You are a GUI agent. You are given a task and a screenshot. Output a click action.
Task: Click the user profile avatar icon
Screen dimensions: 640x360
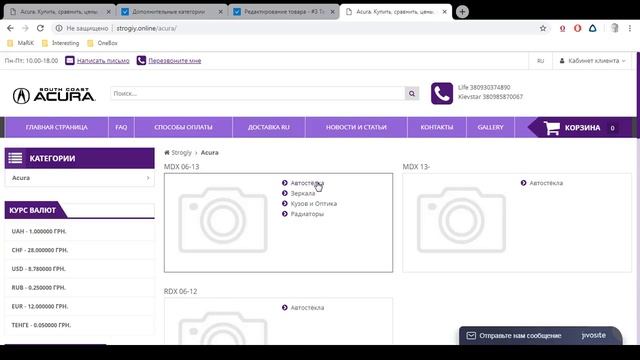pyautogui.click(x=614, y=28)
